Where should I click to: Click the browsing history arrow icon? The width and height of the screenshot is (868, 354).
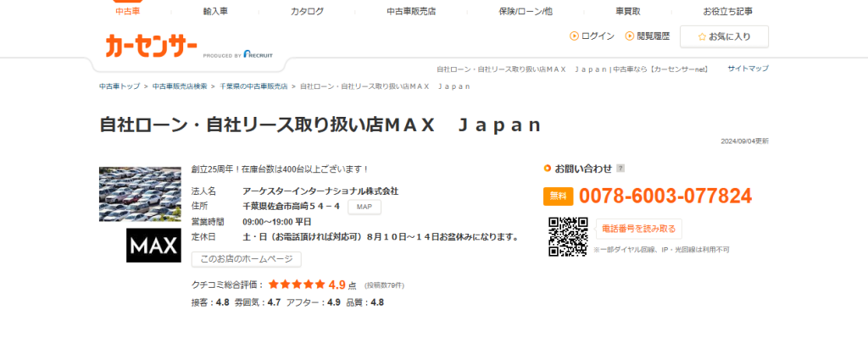[630, 36]
